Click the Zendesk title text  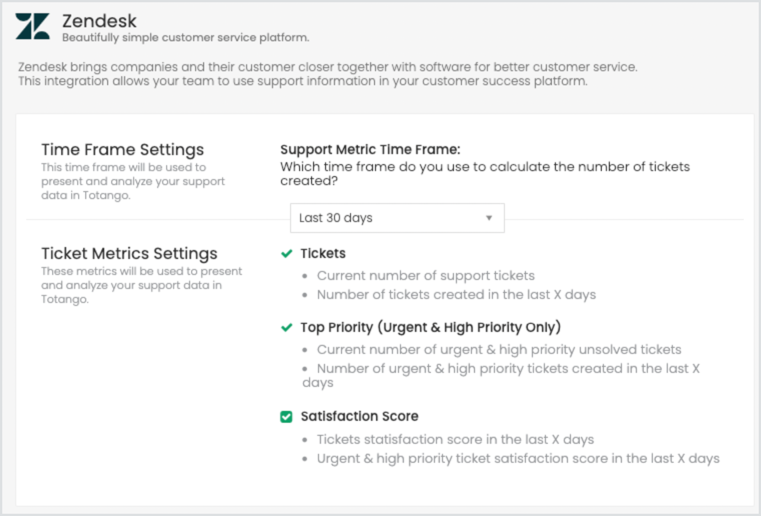[x=99, y=21]
